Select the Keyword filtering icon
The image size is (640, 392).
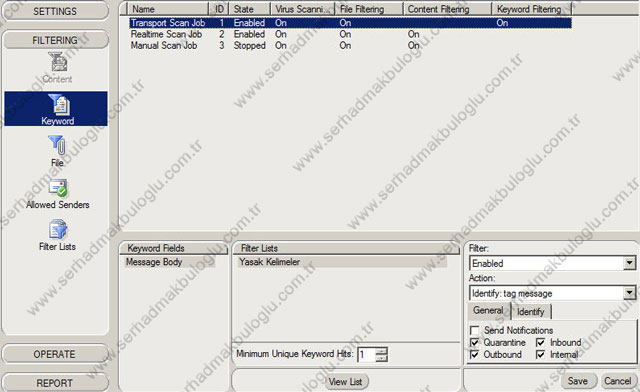[56, 109]
